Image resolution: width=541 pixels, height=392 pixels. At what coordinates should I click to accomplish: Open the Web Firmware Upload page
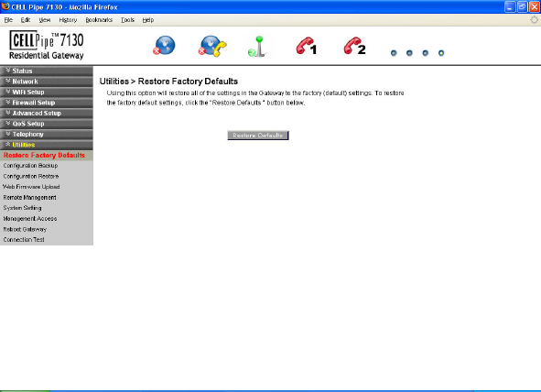coord(31,187)
